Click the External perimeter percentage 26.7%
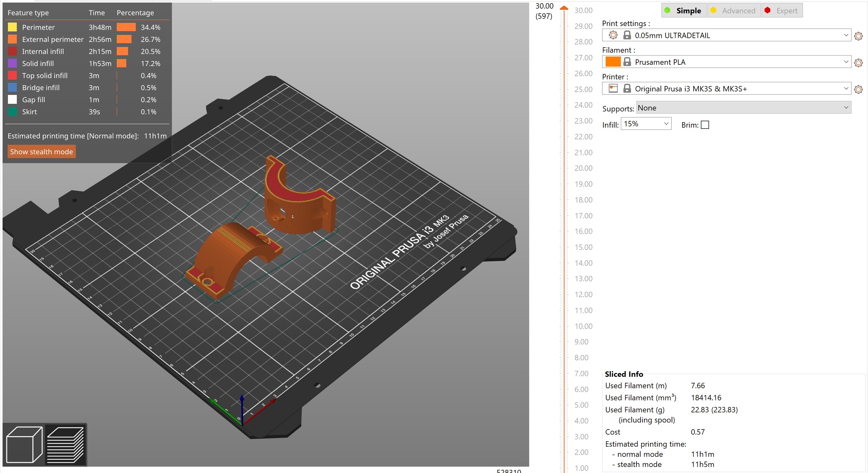The image size is (868, 473). 150,39
